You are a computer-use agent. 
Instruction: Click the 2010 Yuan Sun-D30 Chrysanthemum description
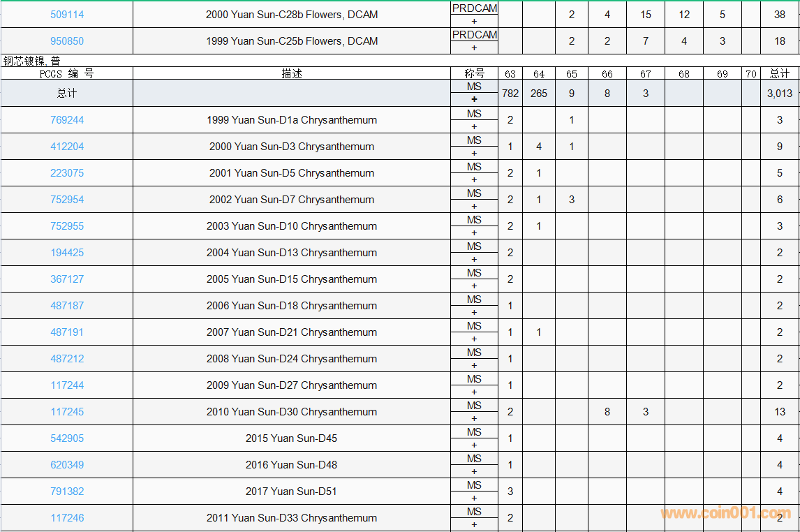pos(292,412)
